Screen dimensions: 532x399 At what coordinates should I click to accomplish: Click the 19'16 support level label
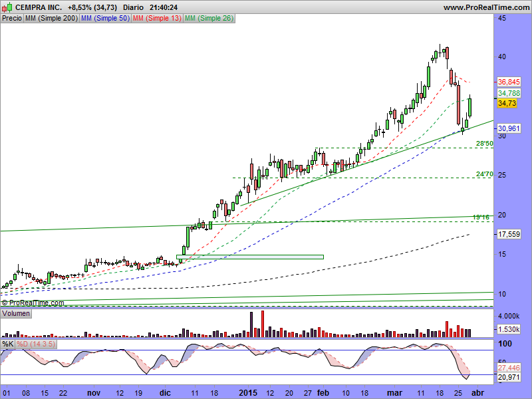point(481,217)
